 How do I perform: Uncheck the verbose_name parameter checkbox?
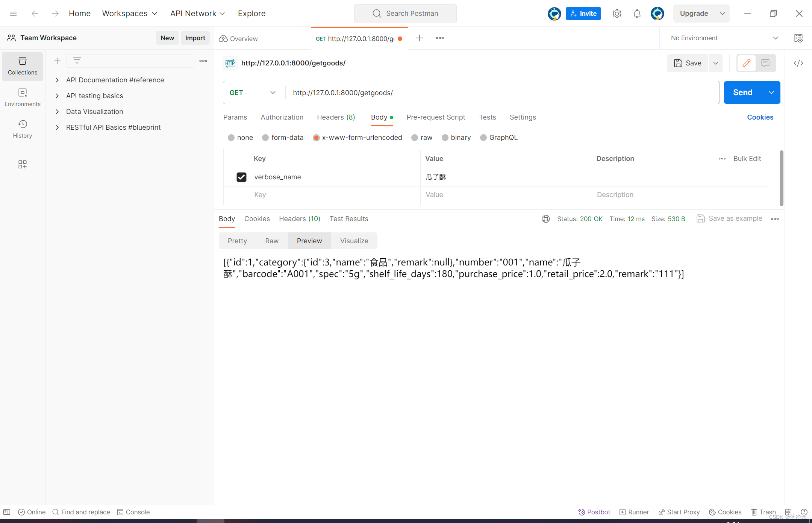(x=241, y=177)
